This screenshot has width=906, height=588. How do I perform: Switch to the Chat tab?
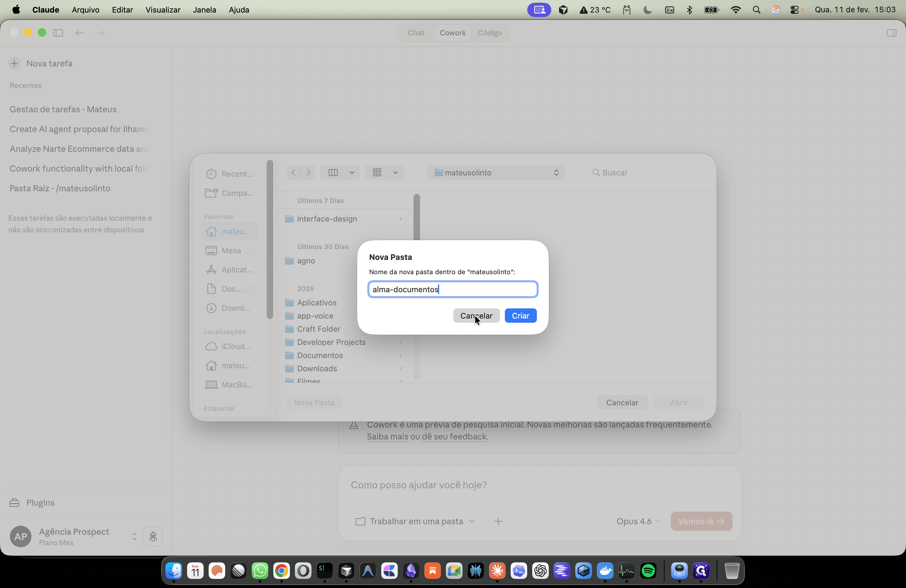(416, 33)
